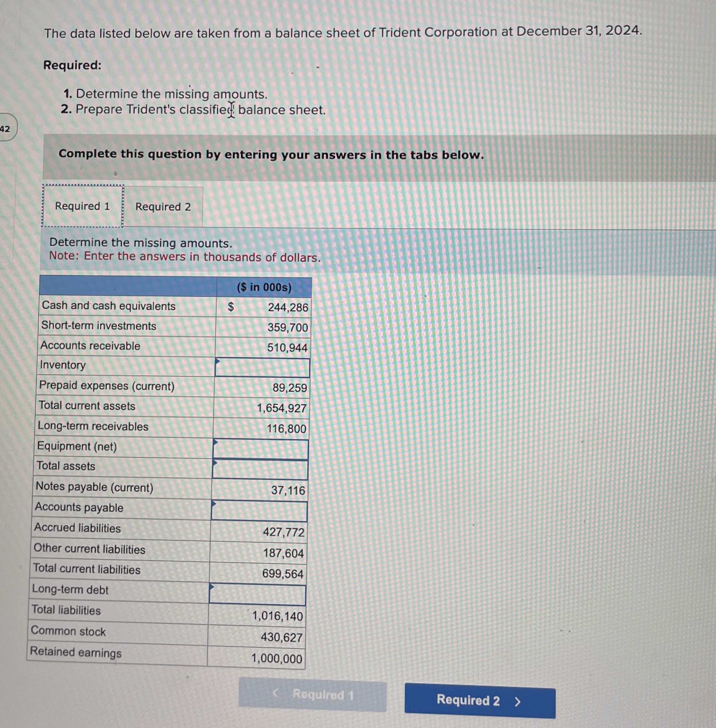Select the Required 1 tab
Screen dimensions: 716x728
coord(83,207)
